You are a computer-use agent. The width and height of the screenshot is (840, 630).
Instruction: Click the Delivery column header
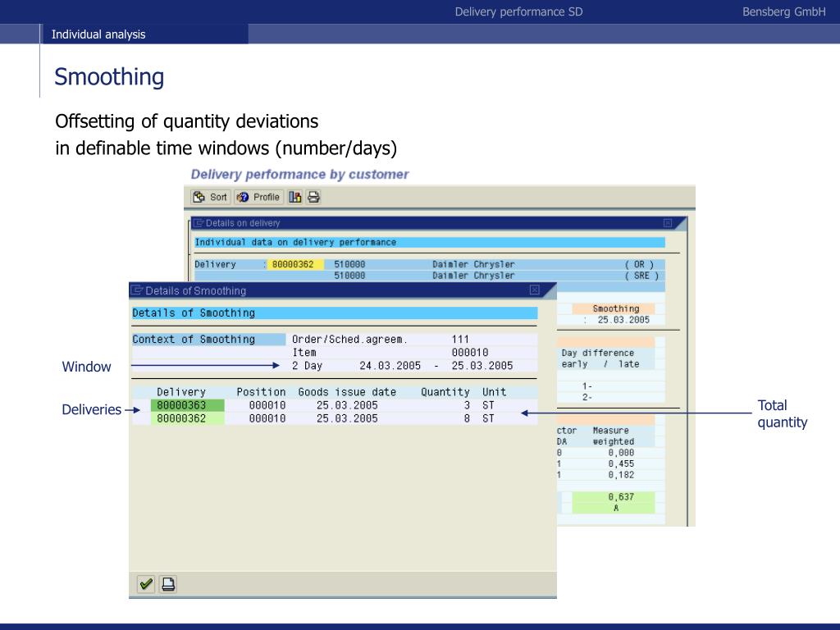[x=181, y=392]
